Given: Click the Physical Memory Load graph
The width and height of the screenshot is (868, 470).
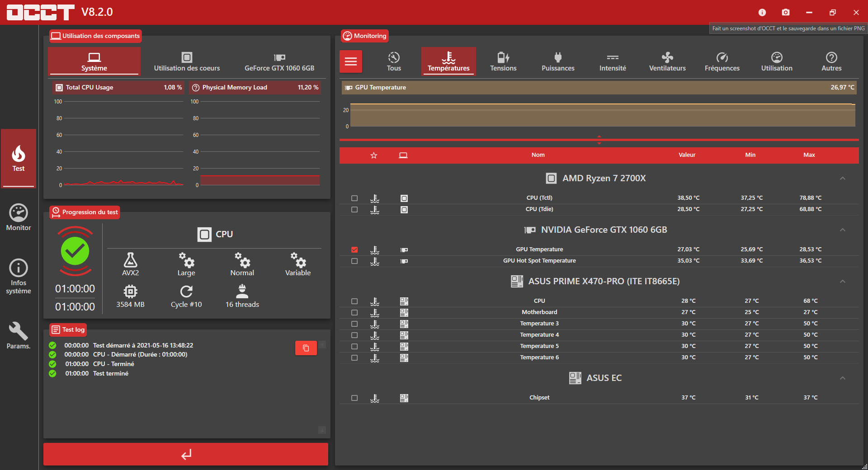Looking at the screenshot, I should (255, 143).
